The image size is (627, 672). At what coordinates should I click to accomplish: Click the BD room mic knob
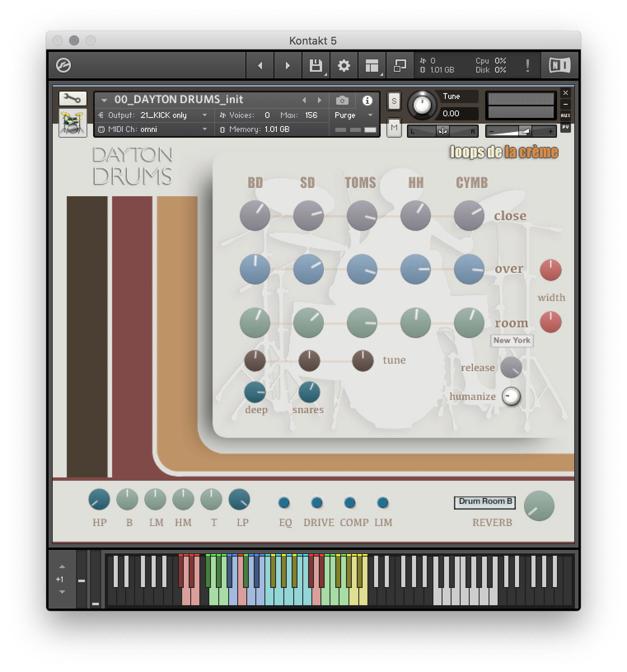coord(255,323)
